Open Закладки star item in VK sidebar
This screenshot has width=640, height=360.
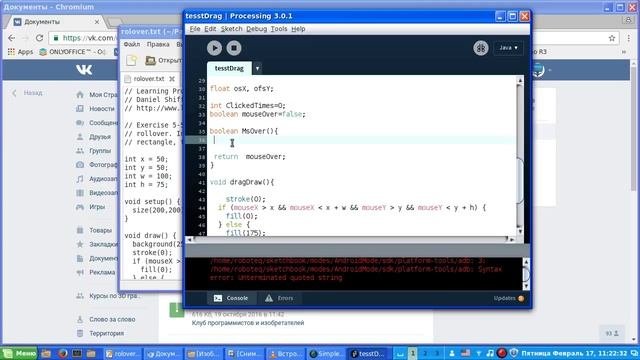(x=97, y=244)
